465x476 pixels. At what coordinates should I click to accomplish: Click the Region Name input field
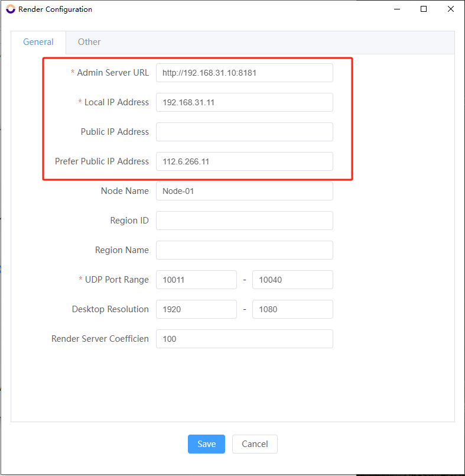[244, 250]
